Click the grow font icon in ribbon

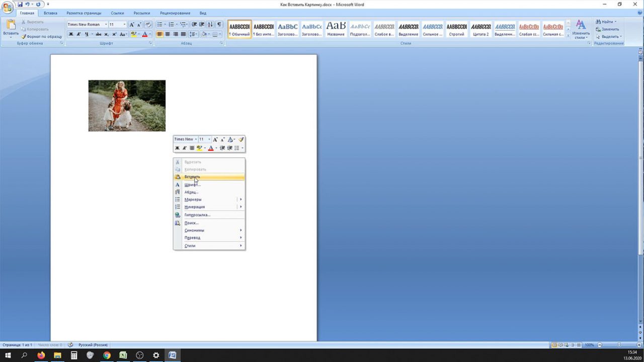(132, 25)
